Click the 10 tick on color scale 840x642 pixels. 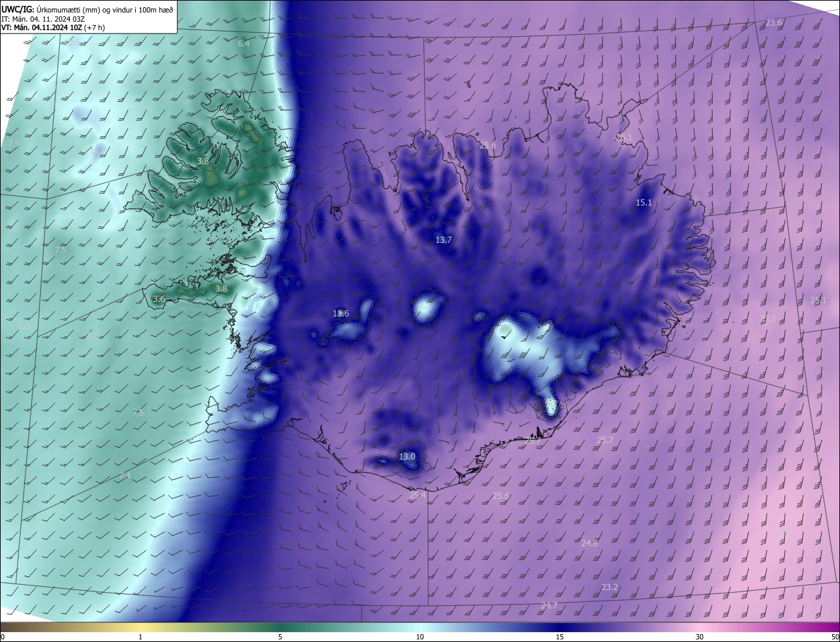(420, 637)
